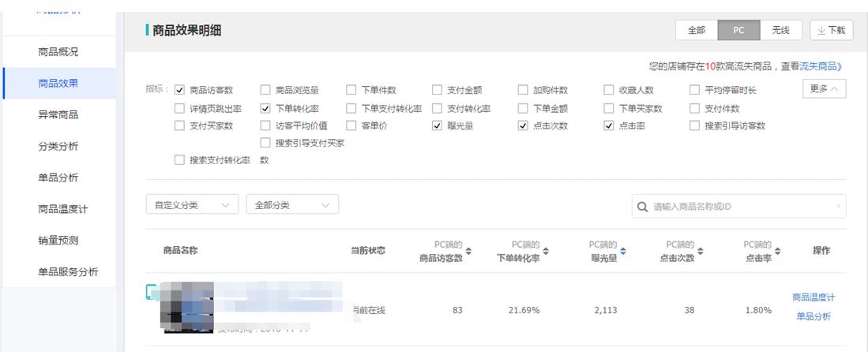Screen dimensions: 868x355
Task: Click the search magnifier icon
Action: (x=643, y=207)
